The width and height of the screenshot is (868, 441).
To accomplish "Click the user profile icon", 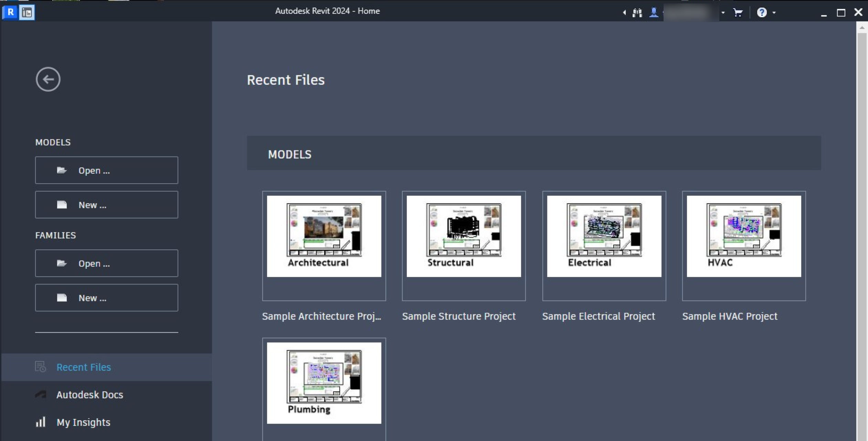I will [x=654, y=12].
